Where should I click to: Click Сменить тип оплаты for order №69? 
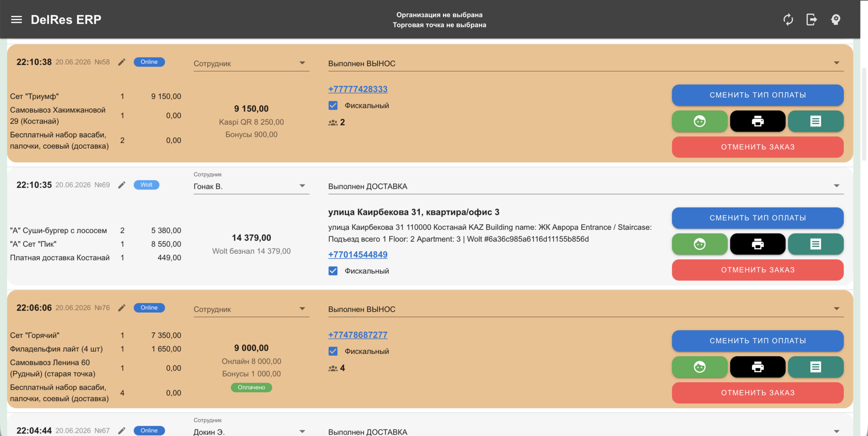coord(758,218)
